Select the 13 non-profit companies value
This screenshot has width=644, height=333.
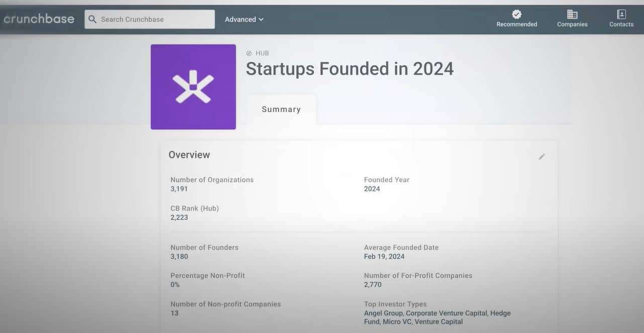click(174, 313)
